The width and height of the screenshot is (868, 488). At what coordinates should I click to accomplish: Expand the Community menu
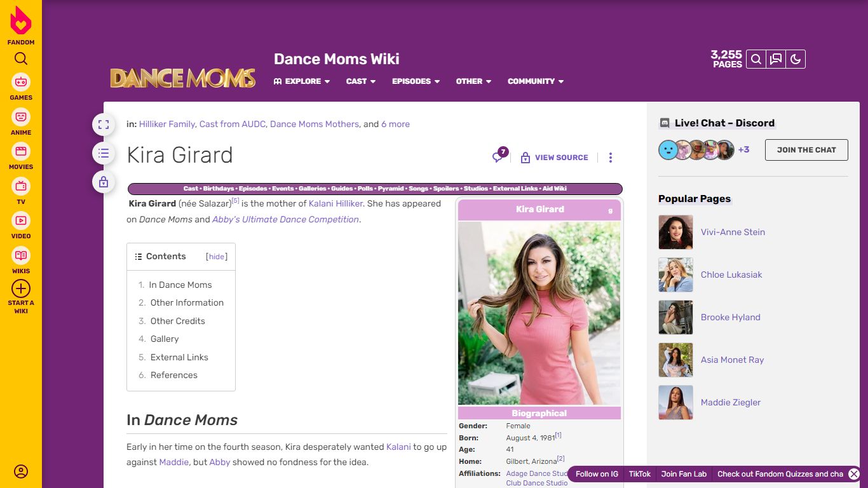536,81
